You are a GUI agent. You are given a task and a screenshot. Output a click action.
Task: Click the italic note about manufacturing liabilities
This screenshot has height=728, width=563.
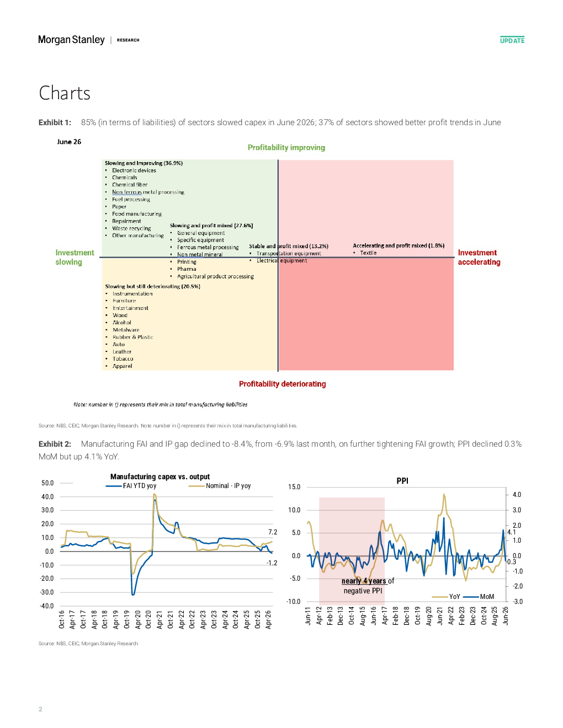pos(161,404)
